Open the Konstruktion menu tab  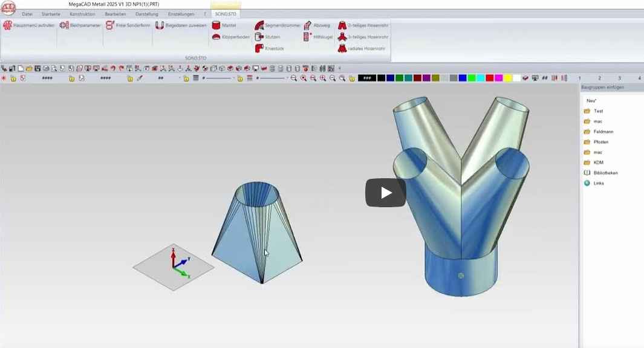pos(82,14)
